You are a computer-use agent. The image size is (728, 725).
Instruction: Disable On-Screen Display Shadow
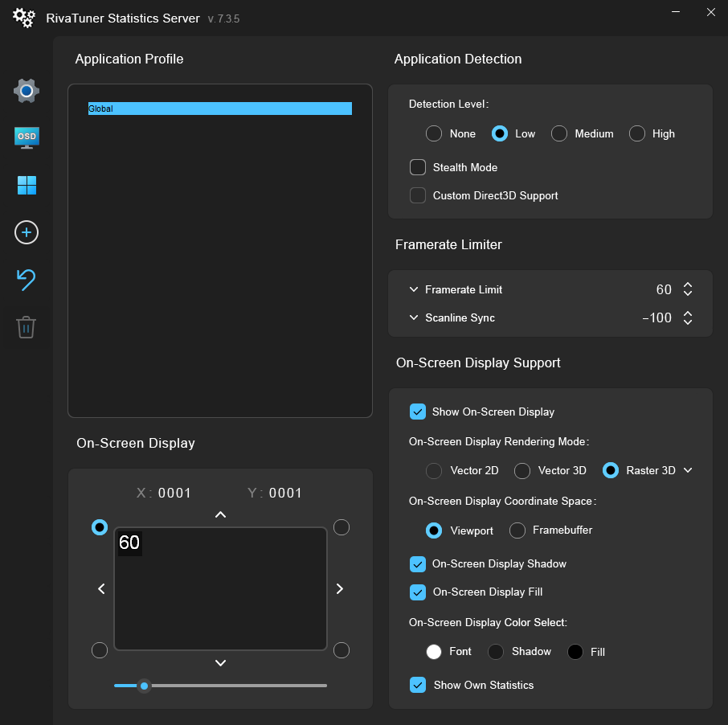[417, 563]
